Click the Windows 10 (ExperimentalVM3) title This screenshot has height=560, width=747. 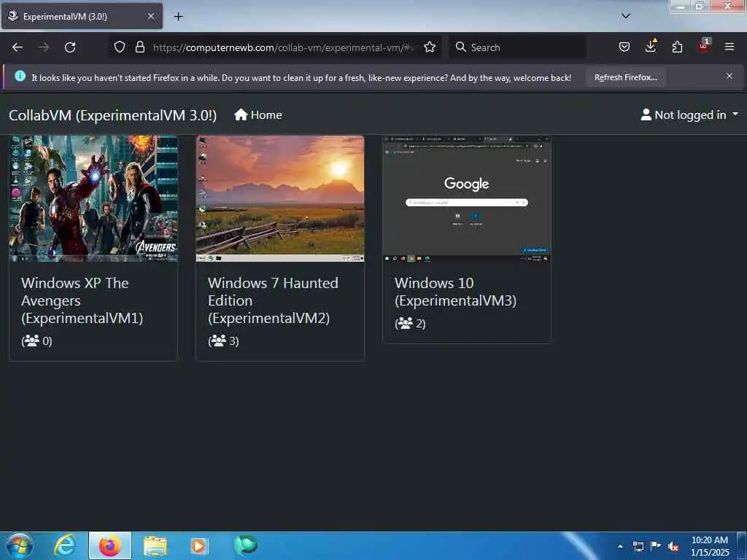(455, 292)
